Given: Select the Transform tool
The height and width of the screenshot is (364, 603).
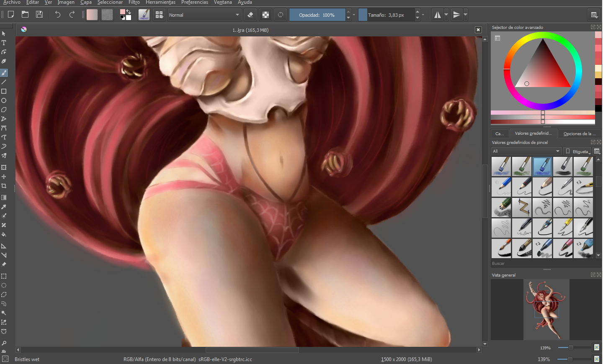Looking at the screenshot, I should click(4, 167).
